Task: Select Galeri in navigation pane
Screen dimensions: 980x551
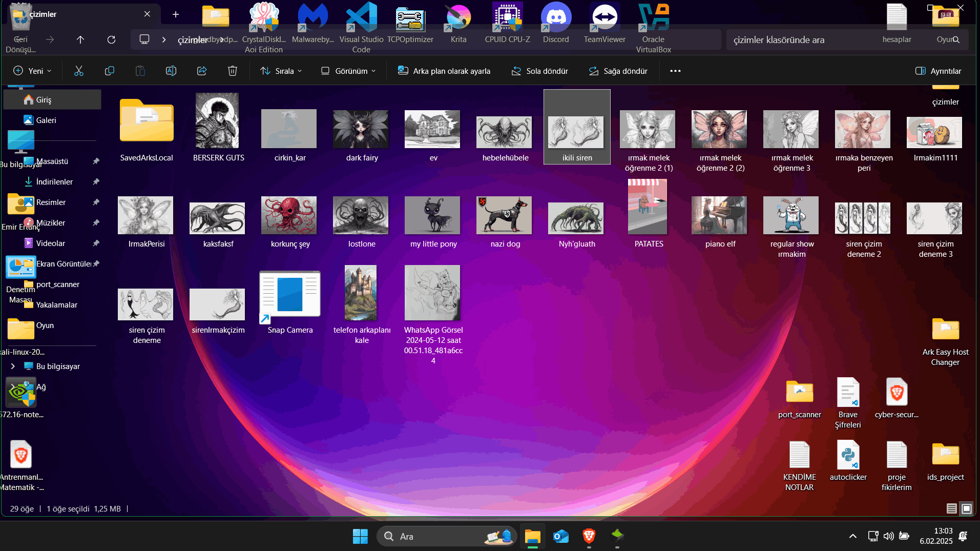Action: 52,120
